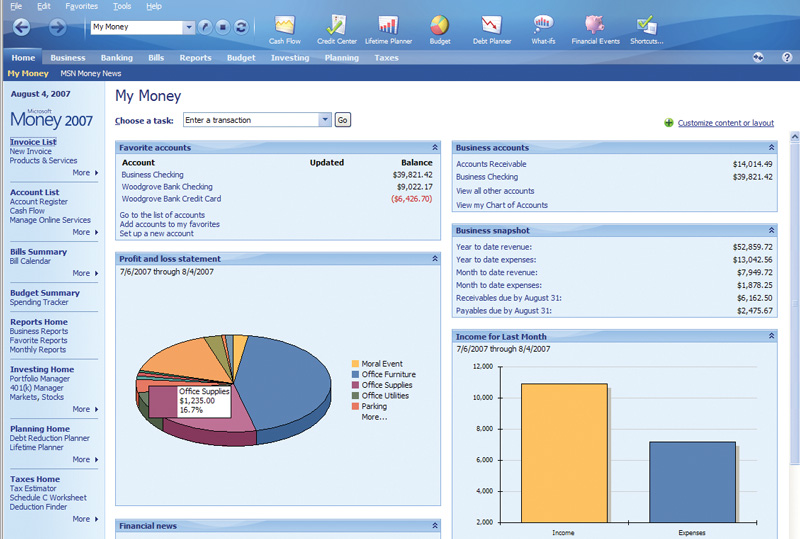Open Financial Events piggy bank icon

click(595, 25)
